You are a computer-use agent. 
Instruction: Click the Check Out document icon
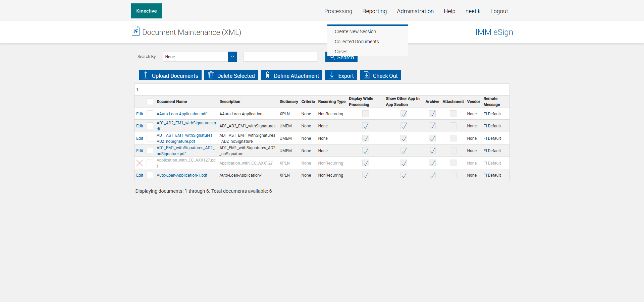[x=367, y=75]
